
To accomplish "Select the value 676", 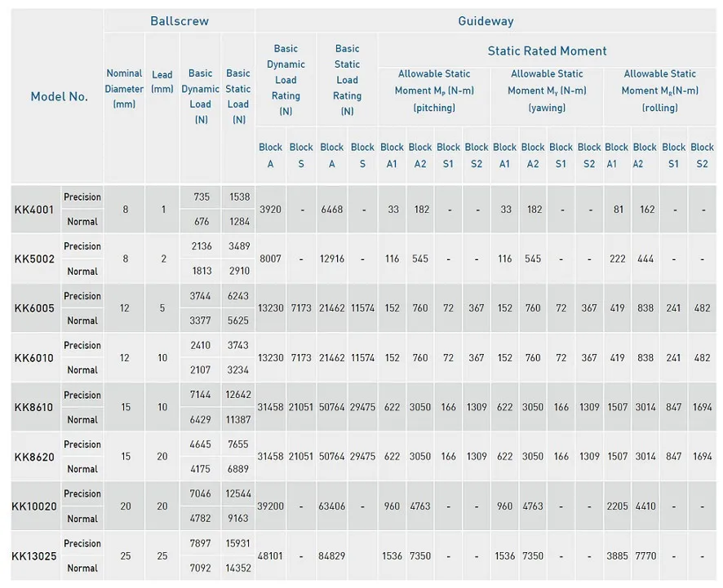I will (202, 222).
